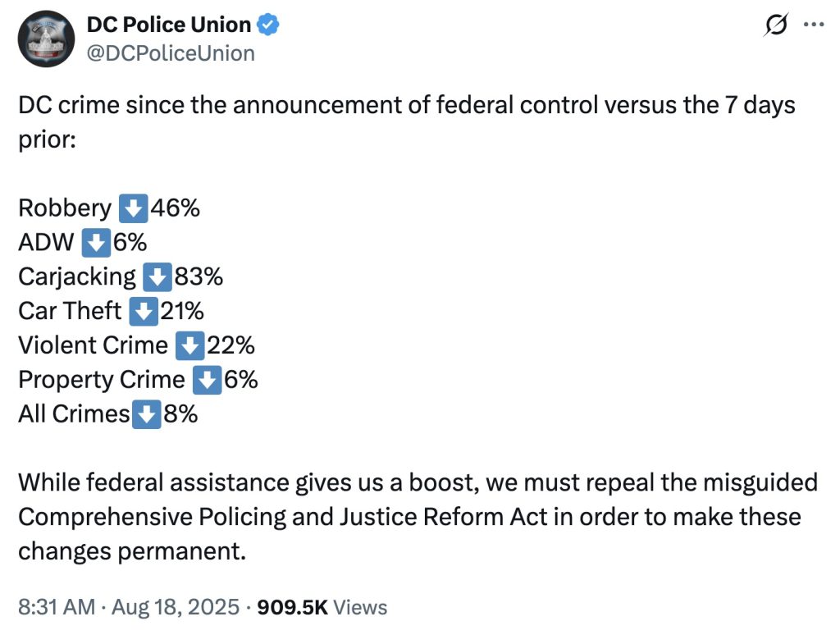Click the down-arrow emoji beside ADW
This screenshot has height=635, width=840.
98,244
